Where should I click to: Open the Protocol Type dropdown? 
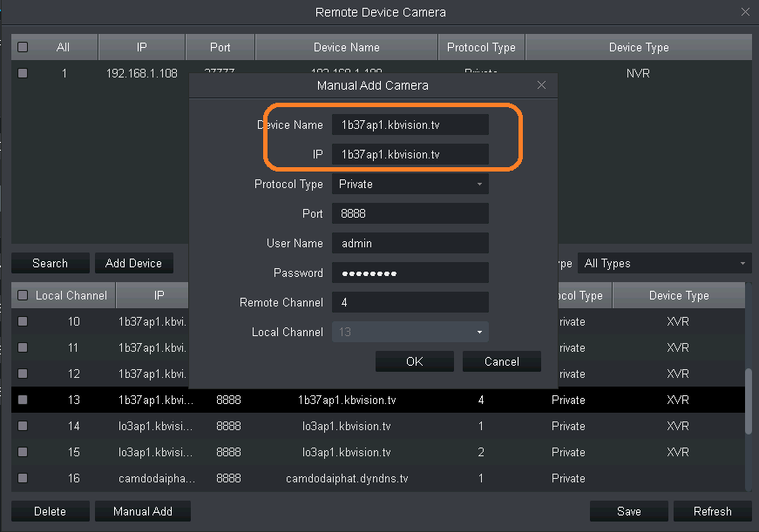[x=410, y=185]
